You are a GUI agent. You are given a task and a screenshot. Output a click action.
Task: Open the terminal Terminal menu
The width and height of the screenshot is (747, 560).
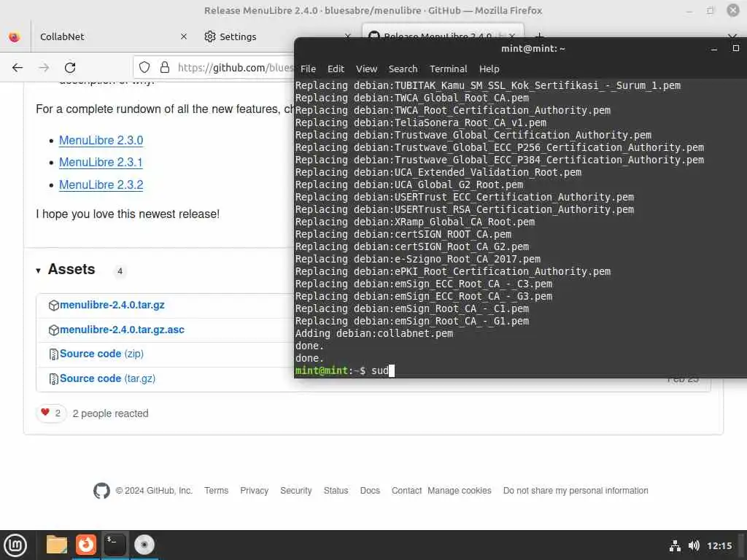point(449,69)
